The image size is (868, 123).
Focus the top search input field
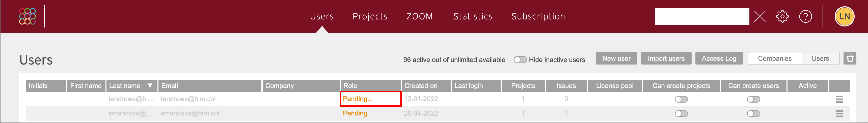[x=701, y=17]
